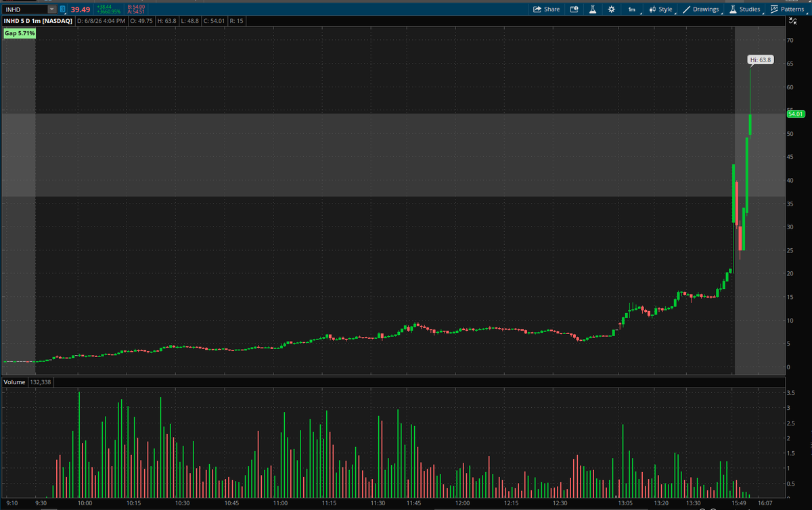Click the C: 54.01 close value
Viewport: 812px width, 510px height.
pos(215,21)
